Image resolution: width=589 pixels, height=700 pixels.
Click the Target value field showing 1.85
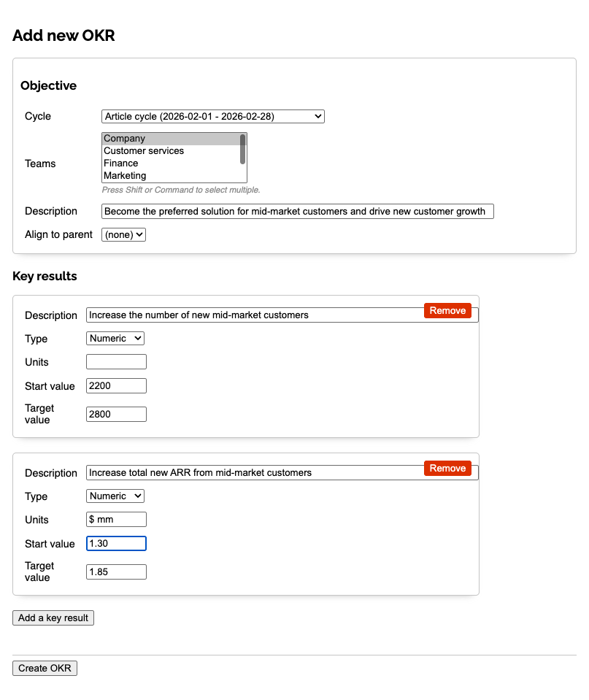pyautogui.click(x=115, y=572)
